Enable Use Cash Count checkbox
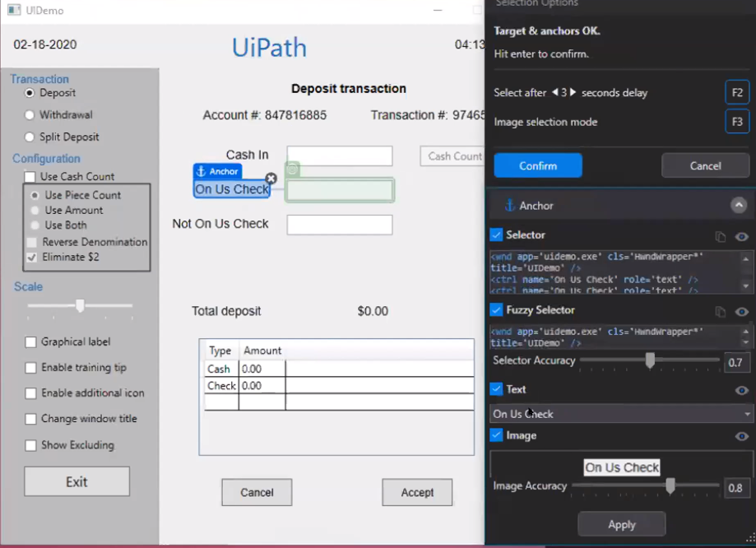 30,177
